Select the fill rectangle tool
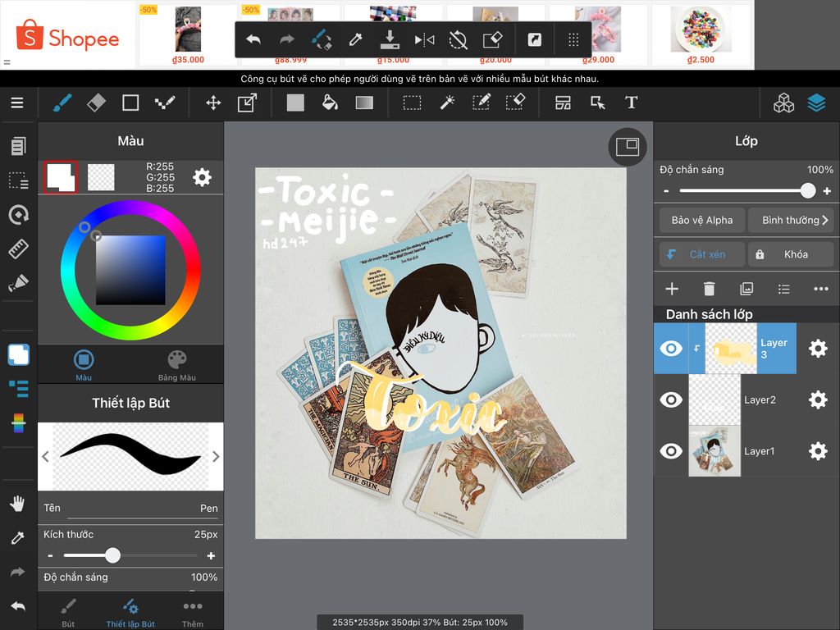This screenshot has height=630, width=840. [295, 103]
